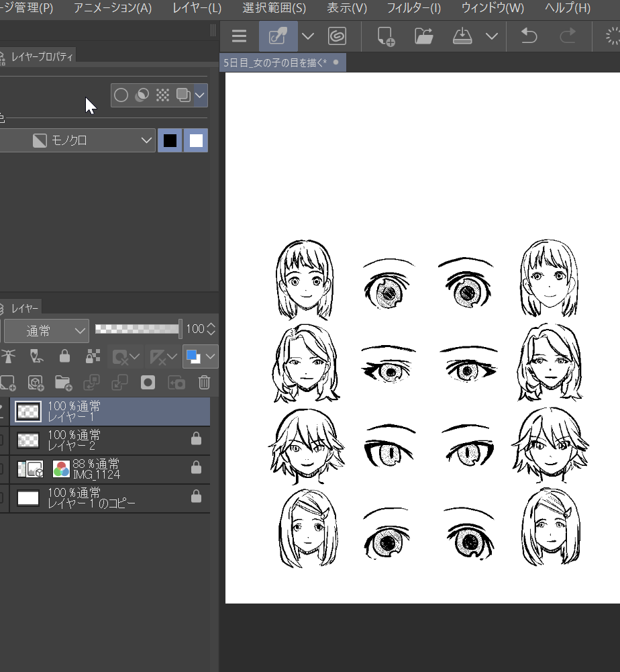Toggle set as reference layer lighthouse icon
This screenshot has height=672, width=620.
(8, 356)
